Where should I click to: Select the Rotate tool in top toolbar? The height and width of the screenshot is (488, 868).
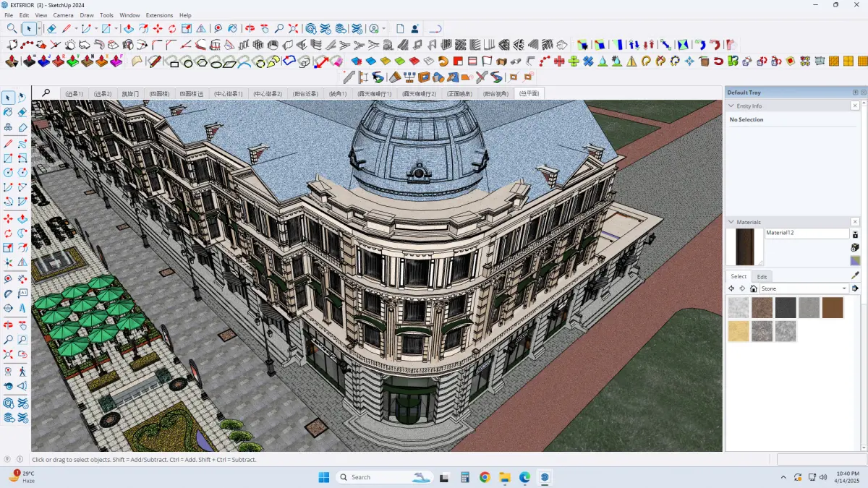point(172,29)
